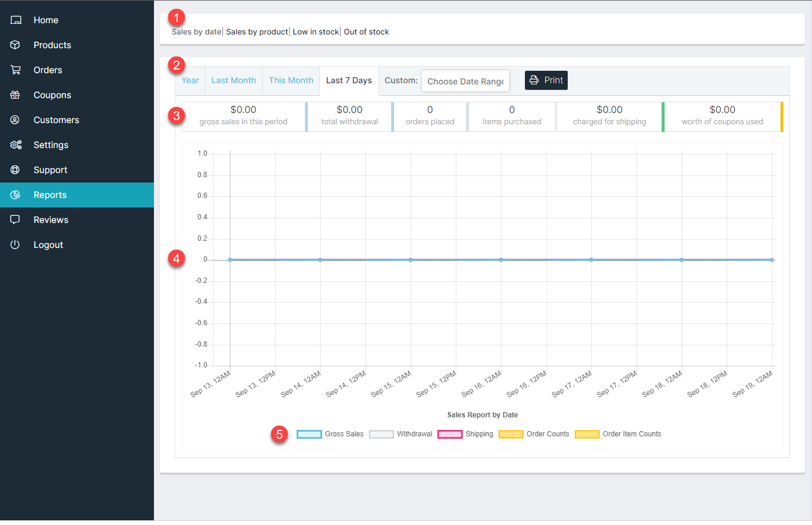Select the Support lifebuoy icon

pos(15,170)
